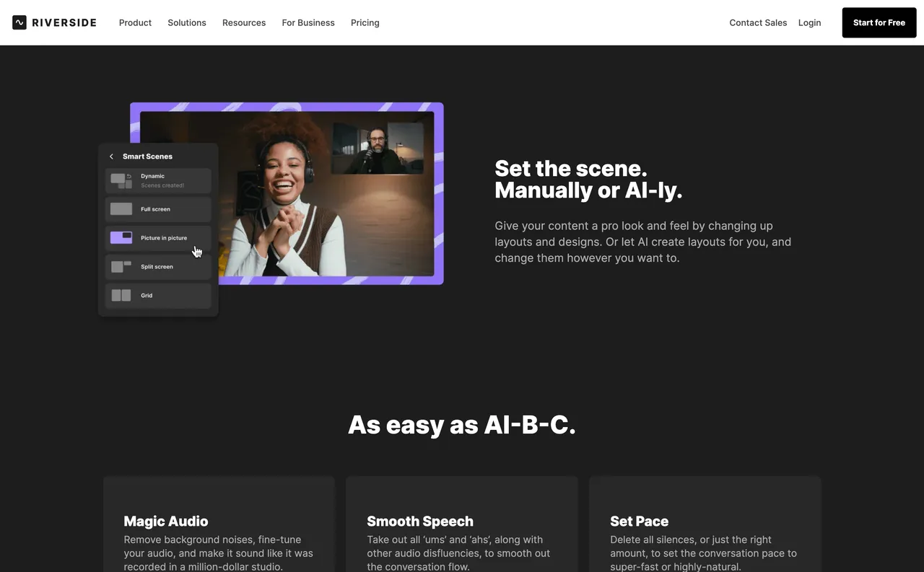This screenshot has width=924, height=572.
Task: Click the back arrow in Smart Scenes
Action: pos(111,157)
